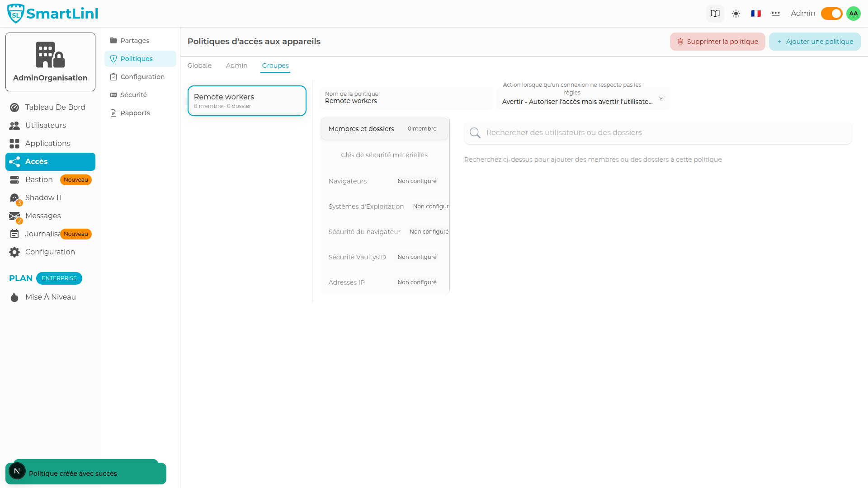Open the Rapports document icon
The image size is (868, 488).
point(113,113)
